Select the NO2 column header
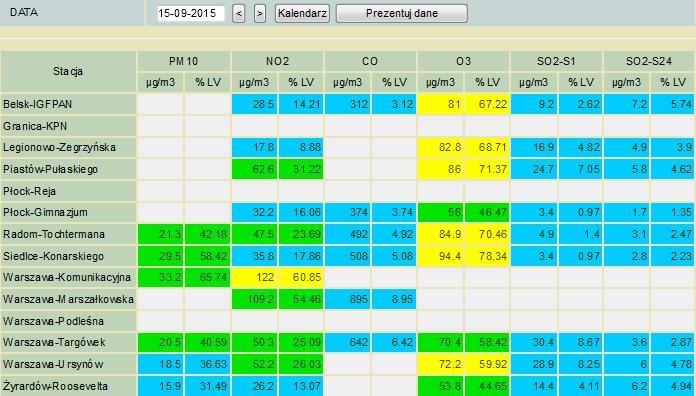This screenshot has width=696, height=396. pos(277,61)
